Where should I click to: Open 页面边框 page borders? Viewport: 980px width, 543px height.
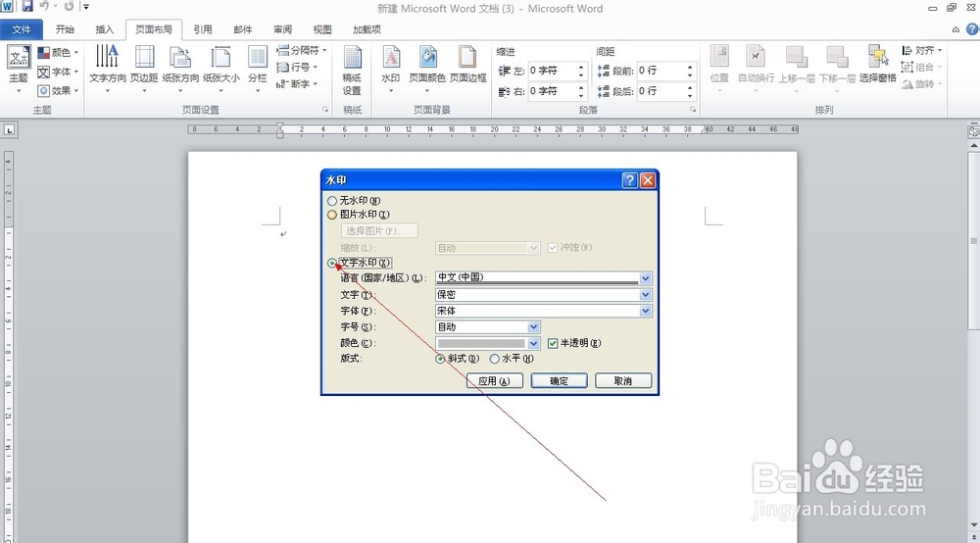[467, 65]
